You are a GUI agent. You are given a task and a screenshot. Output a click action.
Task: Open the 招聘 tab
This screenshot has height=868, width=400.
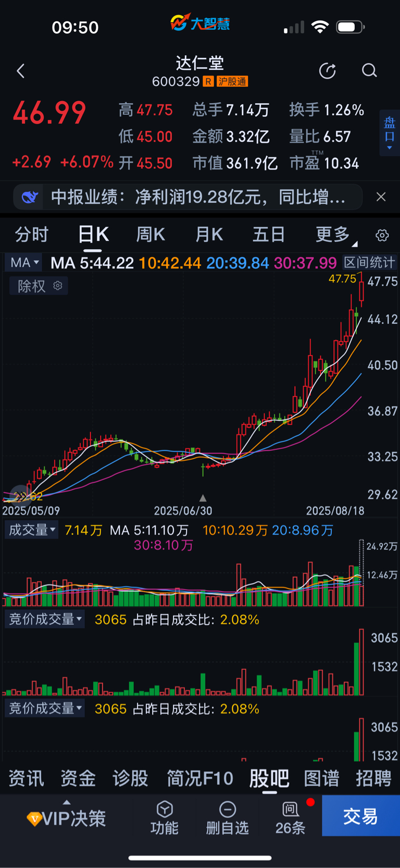coord(373,778)
